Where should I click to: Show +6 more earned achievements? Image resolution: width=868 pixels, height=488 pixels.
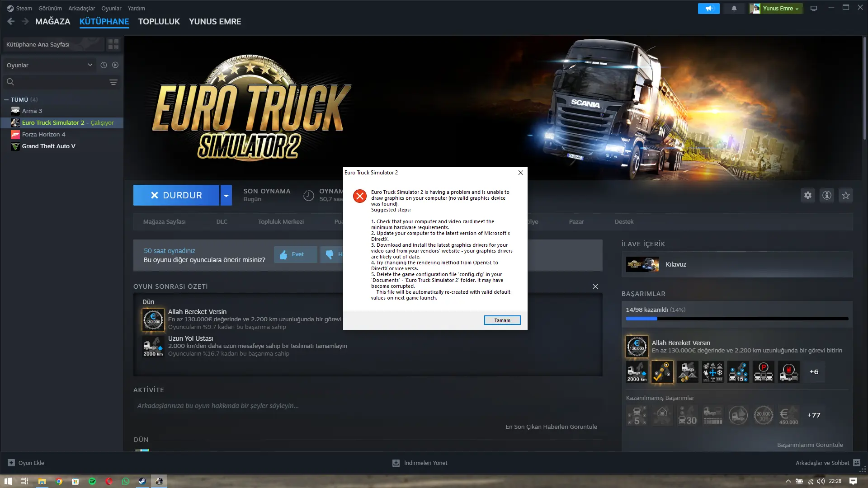[x=814, y=372]
